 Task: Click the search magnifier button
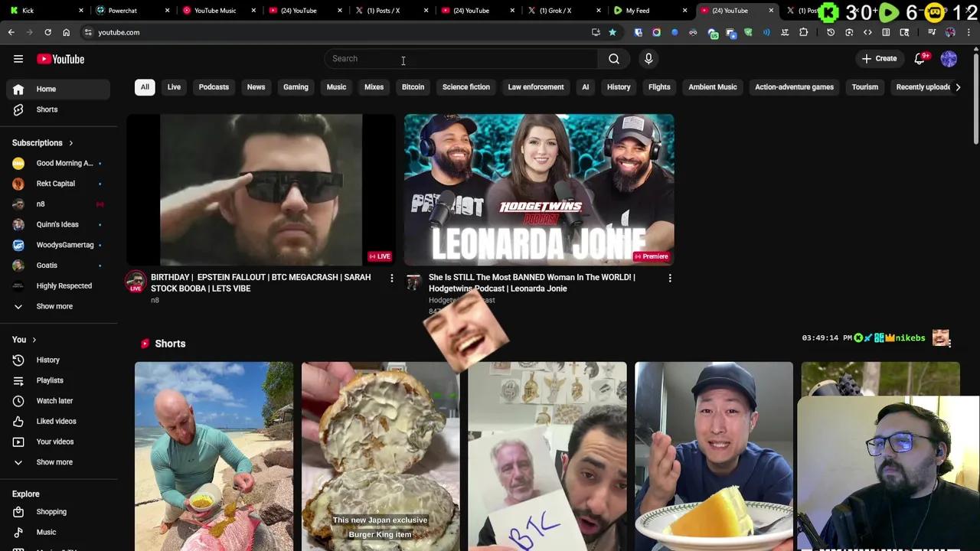[x=614, y=59]
